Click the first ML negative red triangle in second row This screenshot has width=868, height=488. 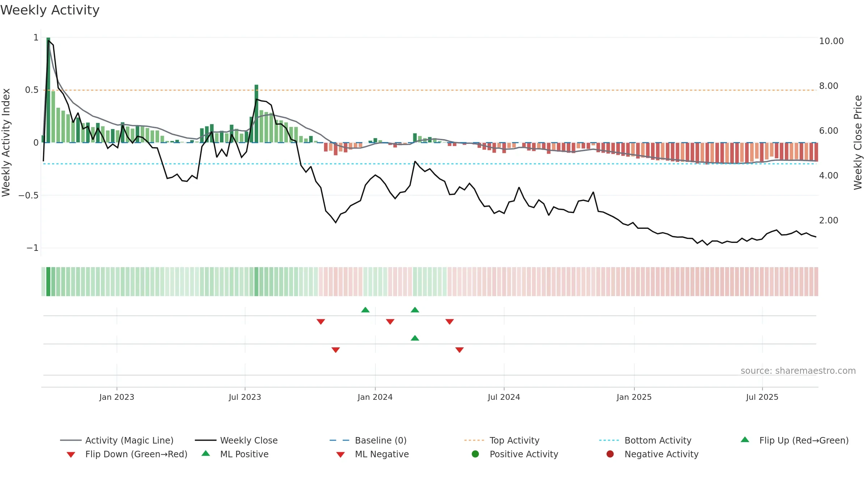coord(336,350)
